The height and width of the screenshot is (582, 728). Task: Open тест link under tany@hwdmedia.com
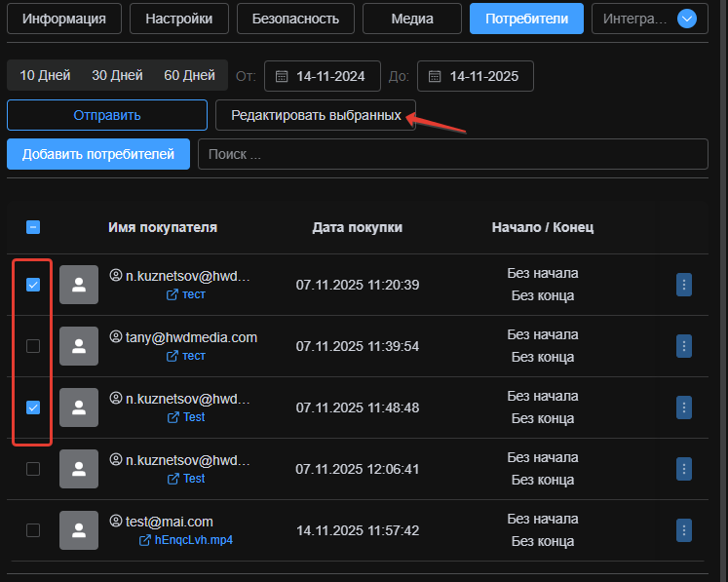pos(194,356)
